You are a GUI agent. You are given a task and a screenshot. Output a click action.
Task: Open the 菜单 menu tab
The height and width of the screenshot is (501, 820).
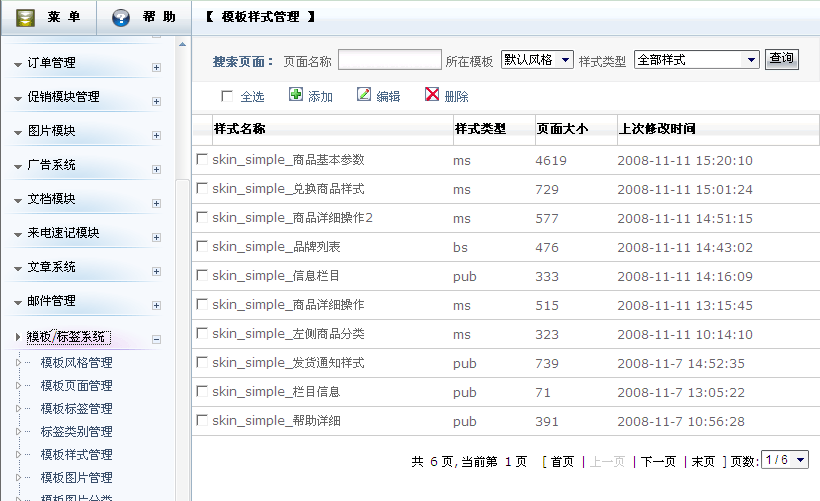[x=49, y=17]
